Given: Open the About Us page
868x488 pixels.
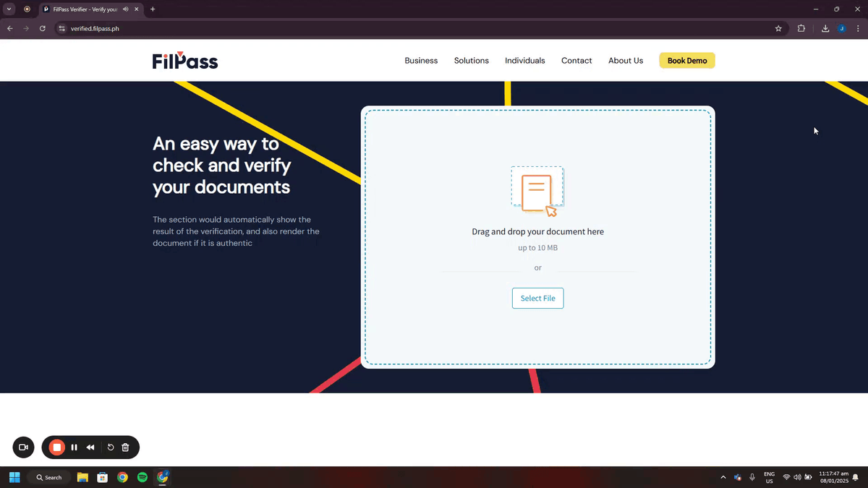Looking at the screenshot, I should pyautogui.click(x=626, y=61).
